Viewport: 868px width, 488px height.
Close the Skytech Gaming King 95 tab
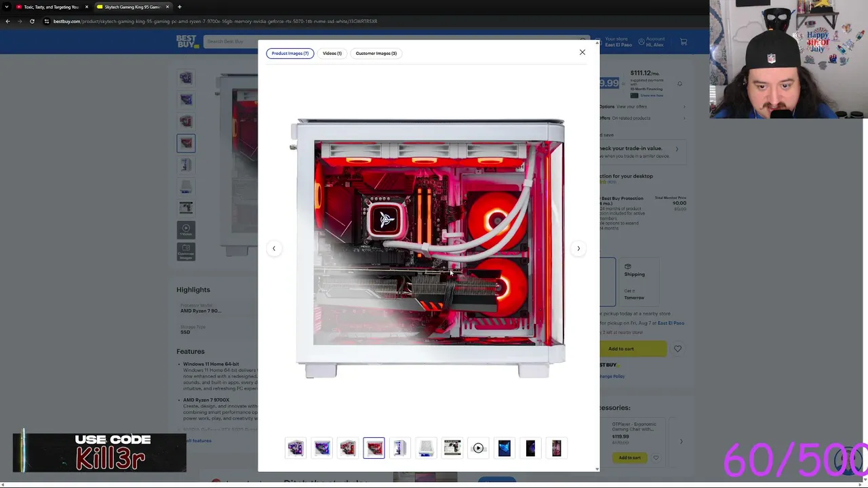click(167, 7)
